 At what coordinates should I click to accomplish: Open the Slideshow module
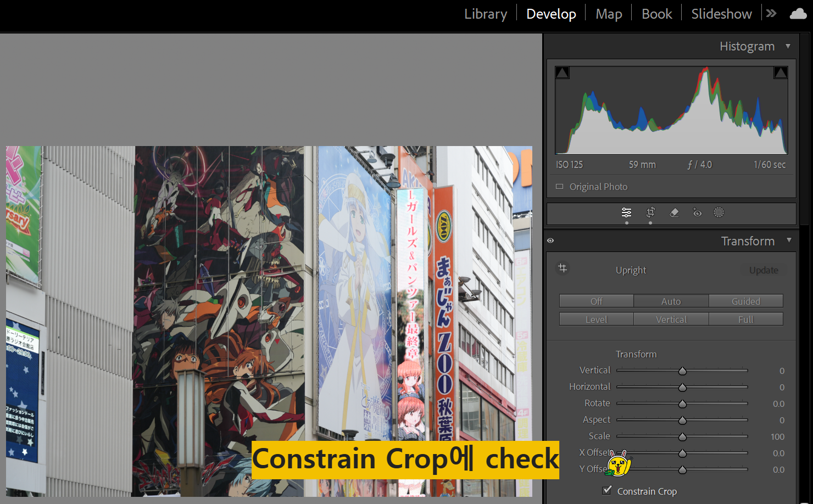[721, 13]
